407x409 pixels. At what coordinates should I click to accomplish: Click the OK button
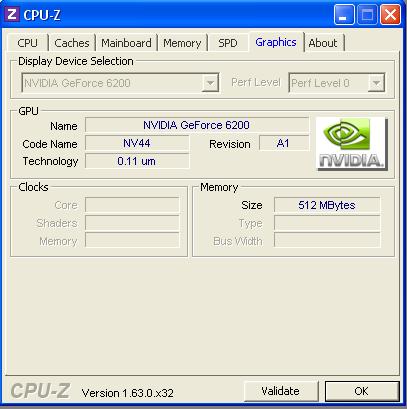pos(362,391)
